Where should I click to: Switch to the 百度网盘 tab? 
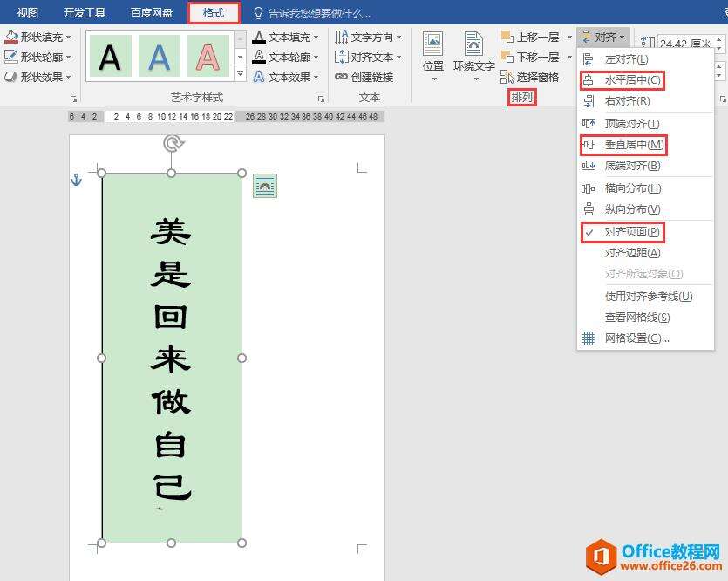pyautogui.click(x=152, y=12)
